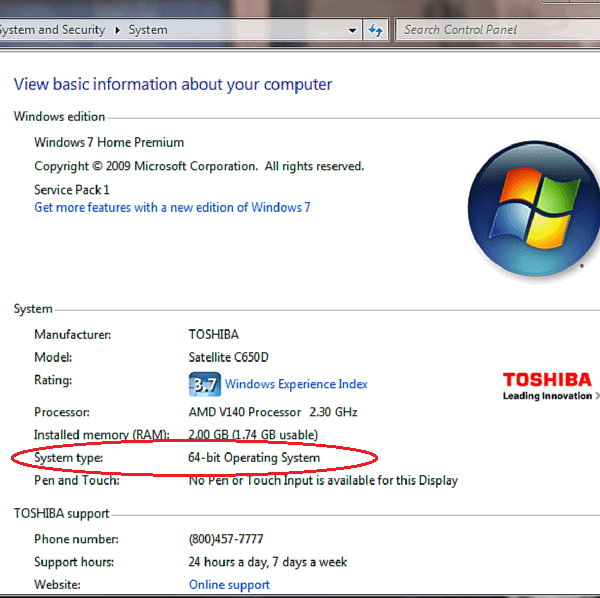Click the System type: label
Viewport: 600px width, 598px height.
coord(68,458)
